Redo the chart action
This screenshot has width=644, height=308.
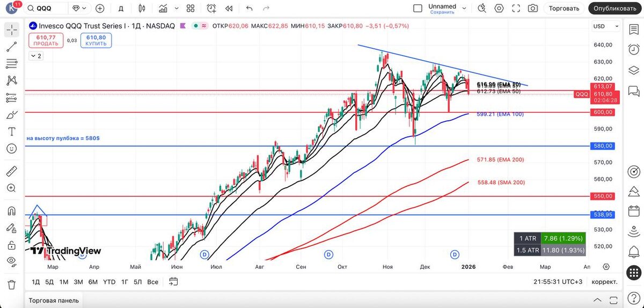[x=266, y=8]
